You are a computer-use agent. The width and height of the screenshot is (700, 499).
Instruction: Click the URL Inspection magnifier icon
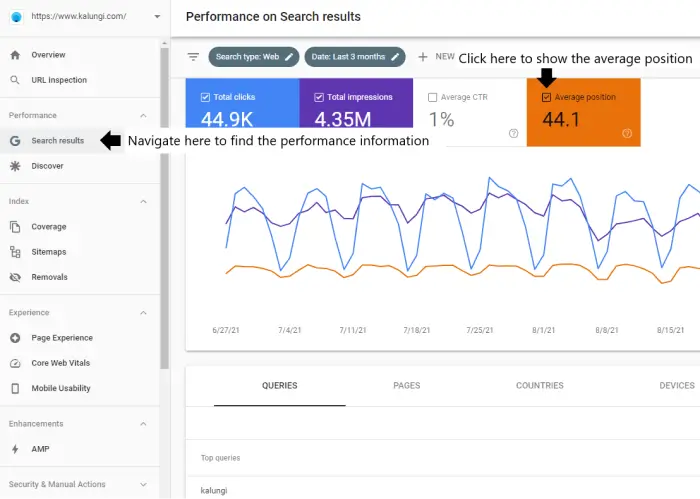pos(15,80)
